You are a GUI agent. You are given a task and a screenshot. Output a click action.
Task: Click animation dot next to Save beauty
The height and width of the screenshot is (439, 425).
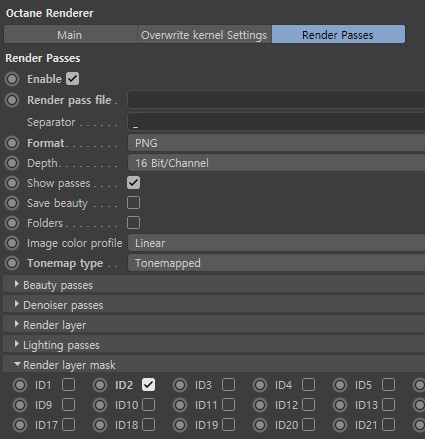12,203
